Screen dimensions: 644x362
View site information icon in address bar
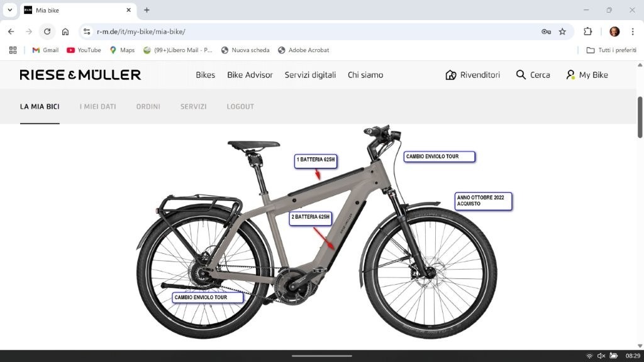coord(87,31)
